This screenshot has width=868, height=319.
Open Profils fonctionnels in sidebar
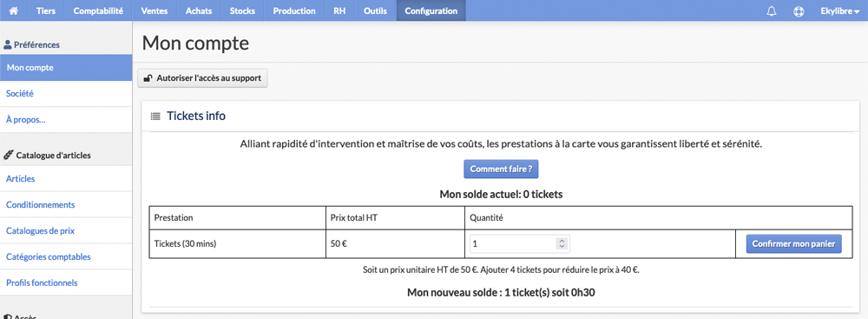pos(66,283)
